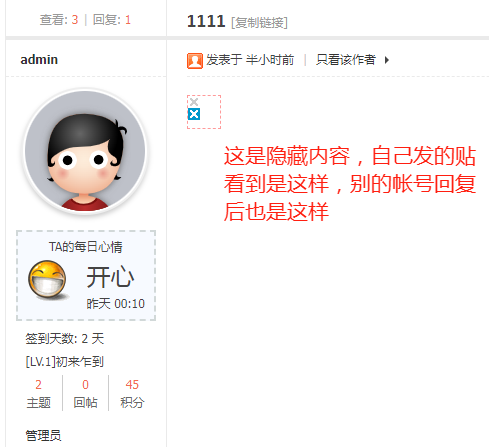Click the 签到天数: 2 天 text
489x447 pixels.
(x=65, y=339)
